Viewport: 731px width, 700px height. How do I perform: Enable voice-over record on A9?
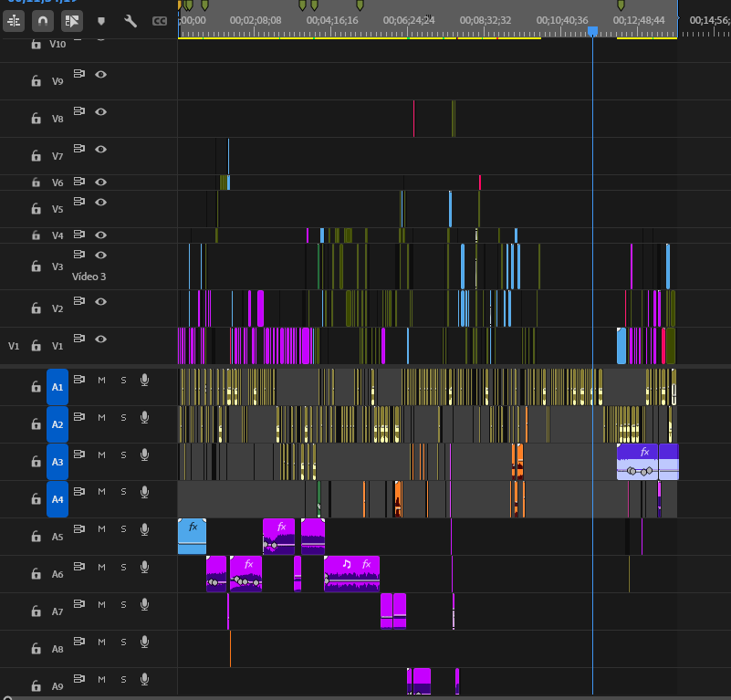(x=144, y=680)
